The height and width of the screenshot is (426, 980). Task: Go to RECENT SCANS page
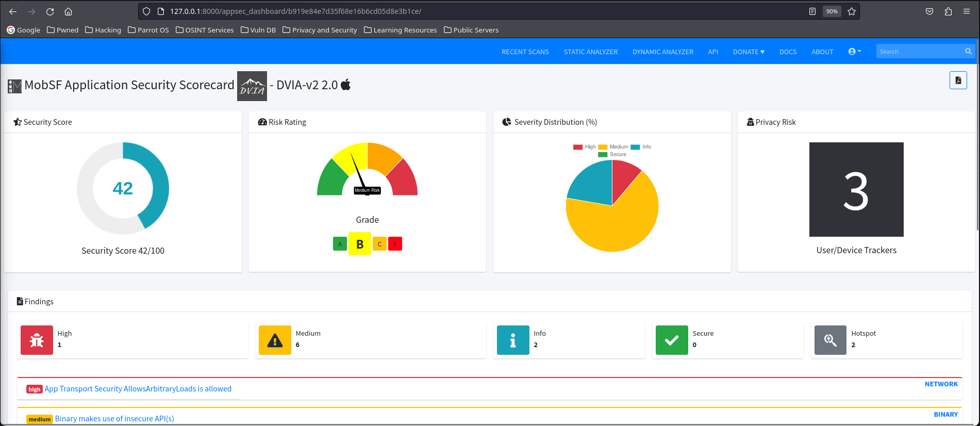pyautogui.click(x=525, y=52)
